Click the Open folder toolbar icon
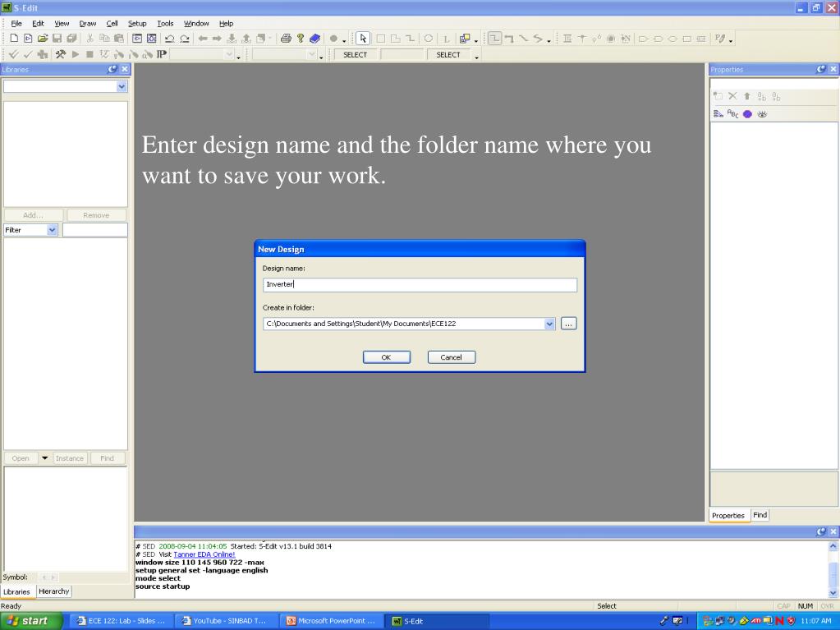Image resolution: width=840 pixels, height=630 pixels. (x=43, y=39)
